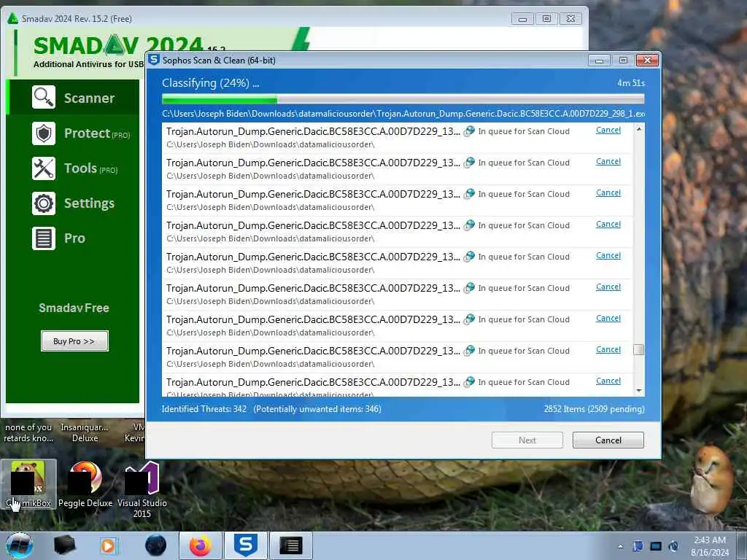Select the Protect shield icon in Smadav sidebar
The width and height of the screenshot is (747, 560).
(44, 133)
